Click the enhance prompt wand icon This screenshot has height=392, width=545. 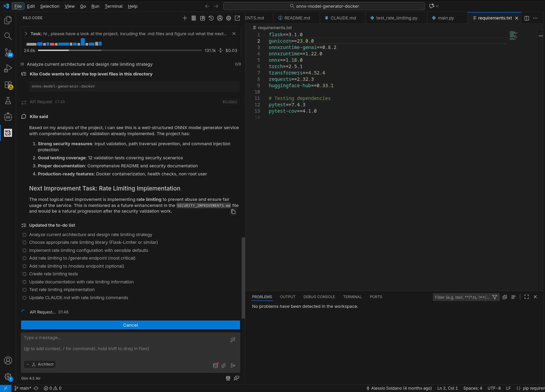point(233,340)
